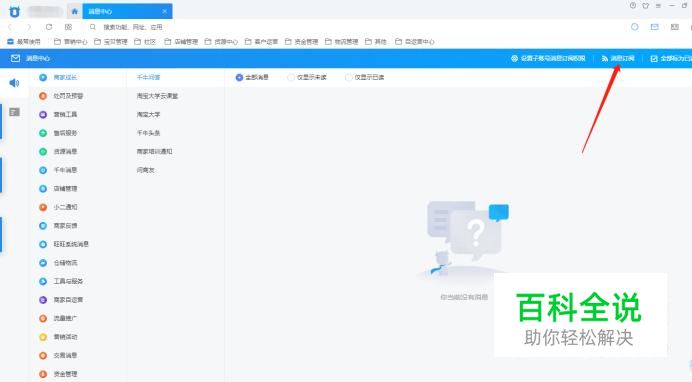Open the 客户运营 bookmark folder
Viewport: 692px width, 382px height.
pyautogui.click(x=261, y=42)
